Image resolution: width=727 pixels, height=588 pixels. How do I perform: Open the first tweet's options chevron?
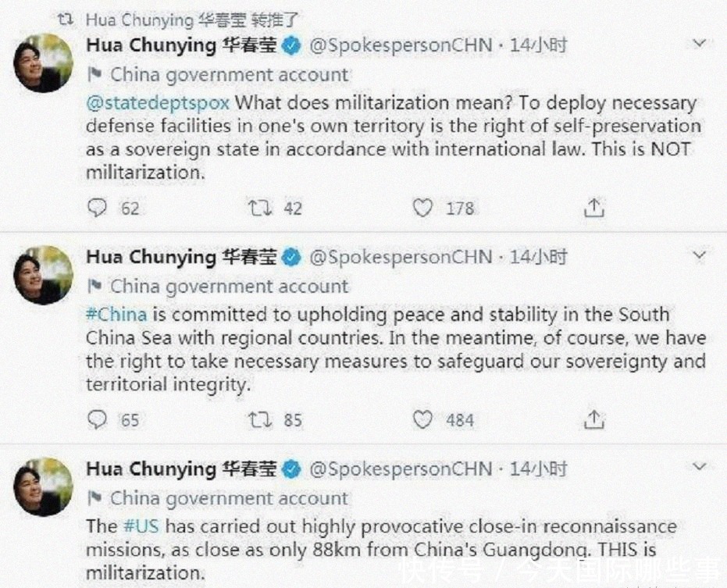(x=700, y=44)
